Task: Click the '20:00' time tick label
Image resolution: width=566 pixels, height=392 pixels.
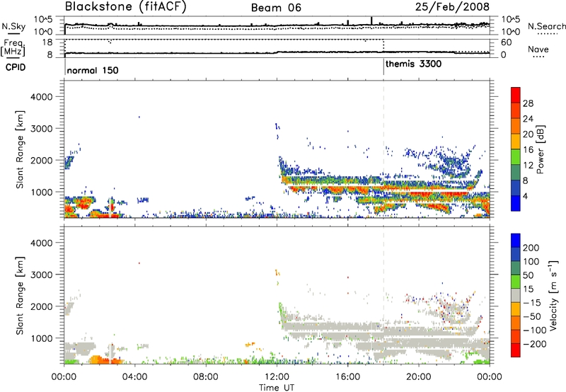Action: tap(419, 377)
